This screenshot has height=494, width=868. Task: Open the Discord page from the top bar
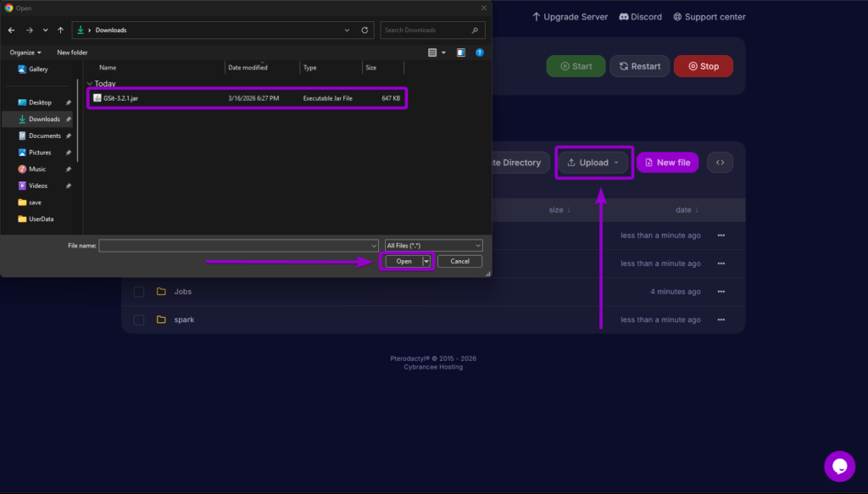coord(640,16)
